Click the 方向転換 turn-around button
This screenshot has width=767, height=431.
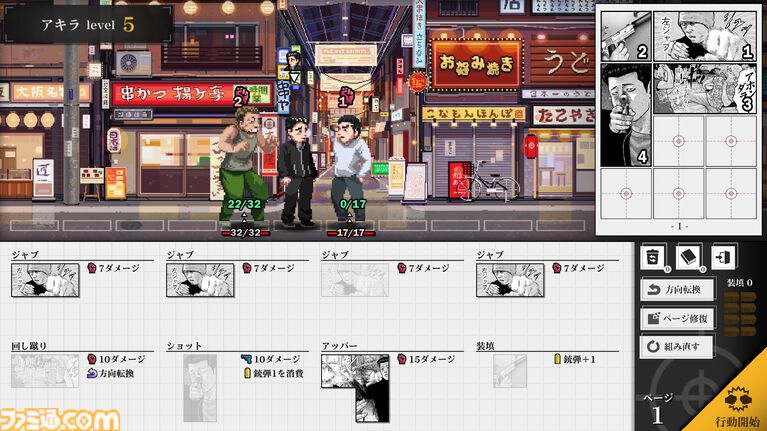point(678,290)
